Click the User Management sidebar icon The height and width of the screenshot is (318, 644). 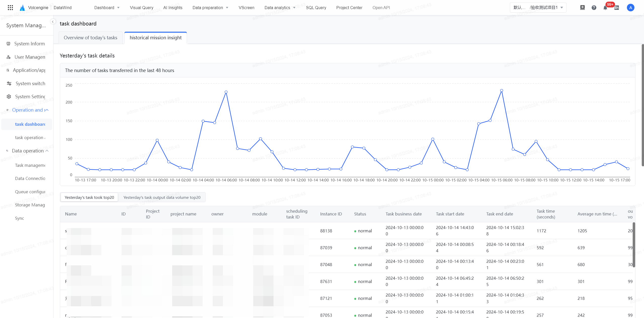pos(9,57)
